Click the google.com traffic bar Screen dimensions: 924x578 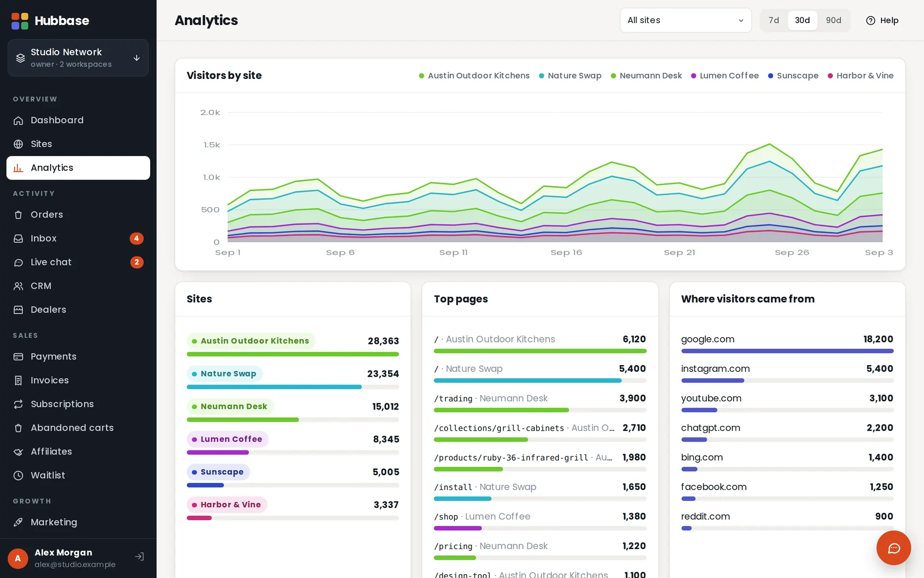coord(787,351)
